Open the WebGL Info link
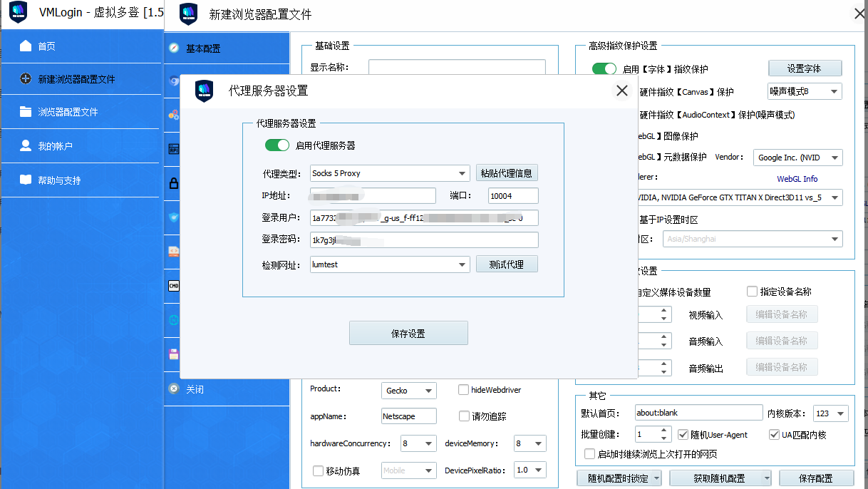Screen dimensions: 868x489 pos(797,179)
